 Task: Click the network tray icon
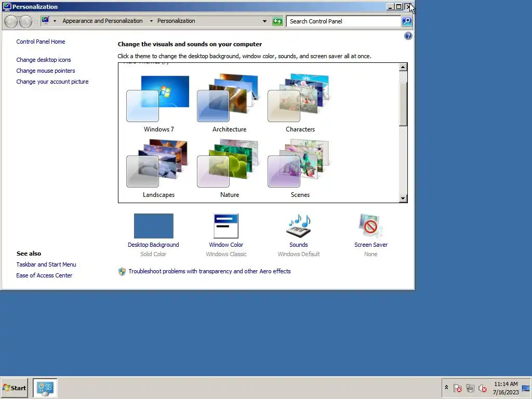click(470, 388)
